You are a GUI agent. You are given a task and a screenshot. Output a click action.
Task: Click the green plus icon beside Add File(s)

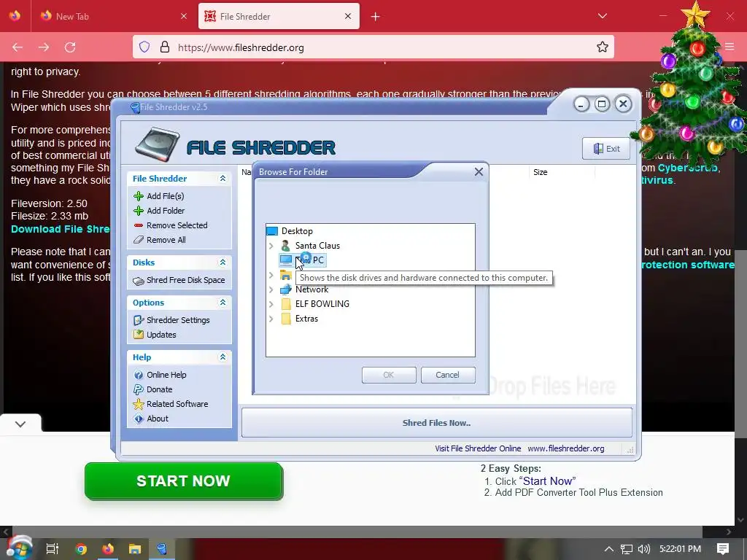tap(139, 196)
